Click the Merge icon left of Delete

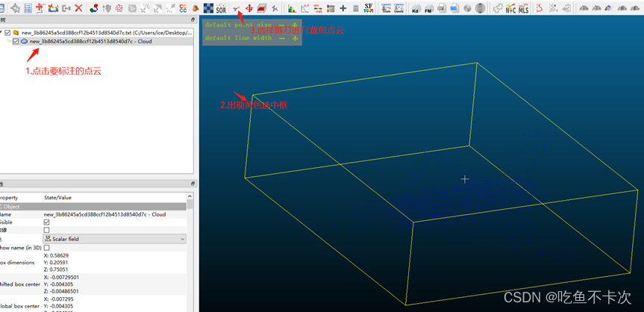point(66,7)
